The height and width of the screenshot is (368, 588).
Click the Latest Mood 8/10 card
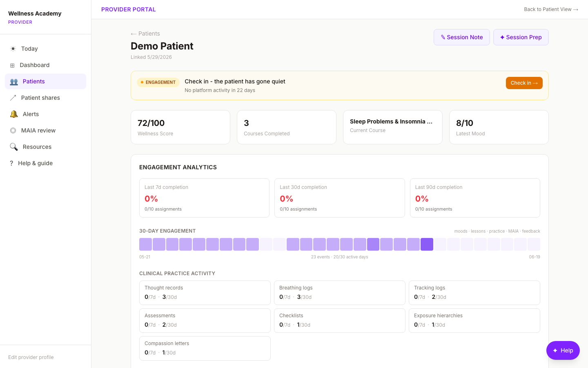[x=499, y=127]
